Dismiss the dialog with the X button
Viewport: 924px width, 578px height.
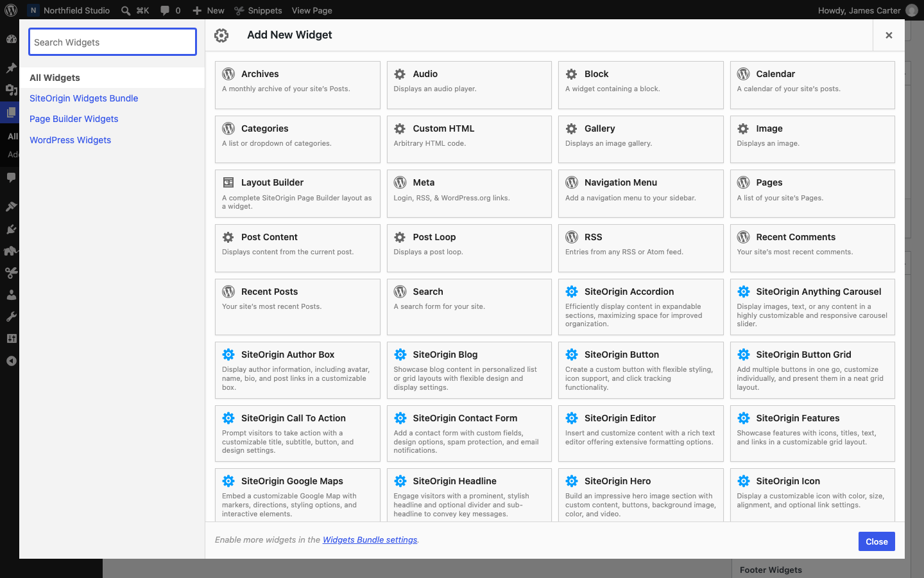point(889,35)
